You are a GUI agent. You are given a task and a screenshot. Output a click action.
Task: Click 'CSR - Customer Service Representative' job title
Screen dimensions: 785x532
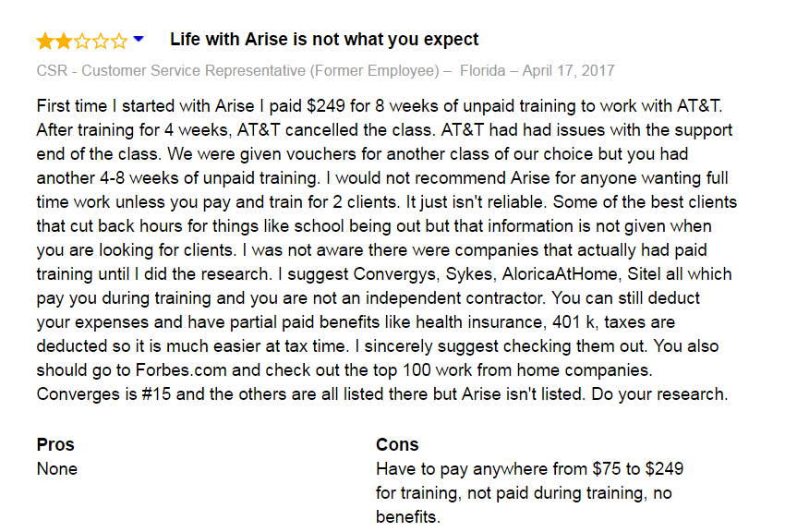tap(171, 70)
